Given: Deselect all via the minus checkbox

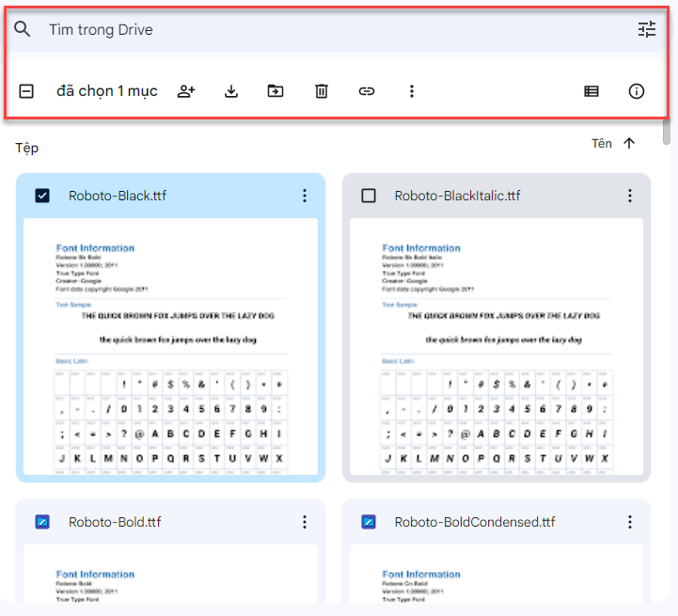Looking at the screenshot, I should [x=26, y=91].
